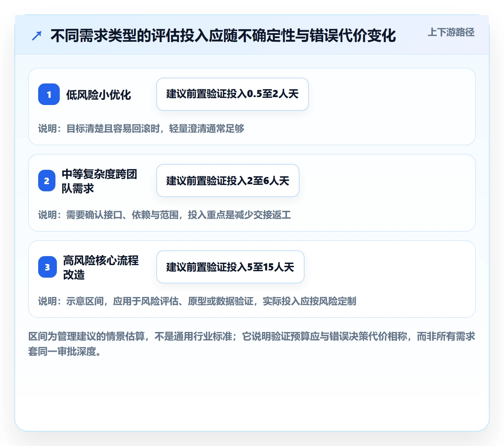Click the number 3 badge
504x446 pixels.
coord(48,267)
